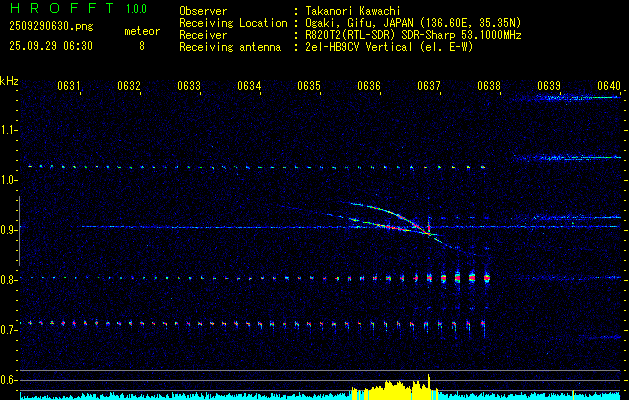Click the 0635 time marker

309,86
